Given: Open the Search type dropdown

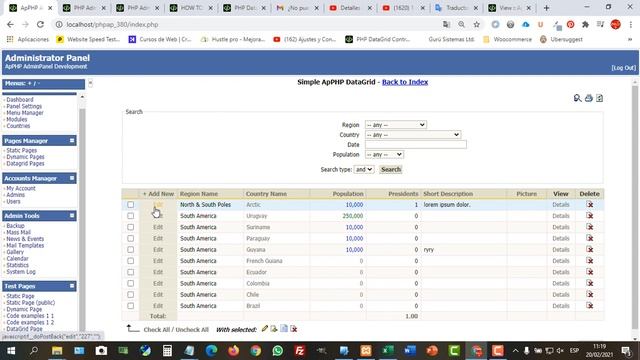Looking at the screenshot, I should pos(364,169).
